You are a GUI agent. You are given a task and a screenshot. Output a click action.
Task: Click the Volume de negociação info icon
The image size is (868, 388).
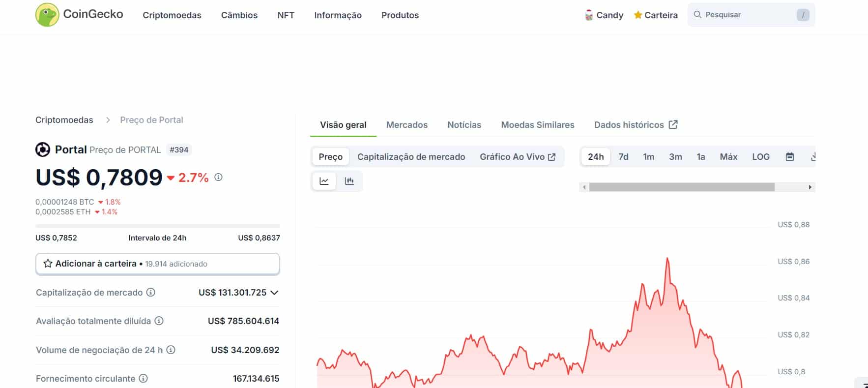click(171, 350)
